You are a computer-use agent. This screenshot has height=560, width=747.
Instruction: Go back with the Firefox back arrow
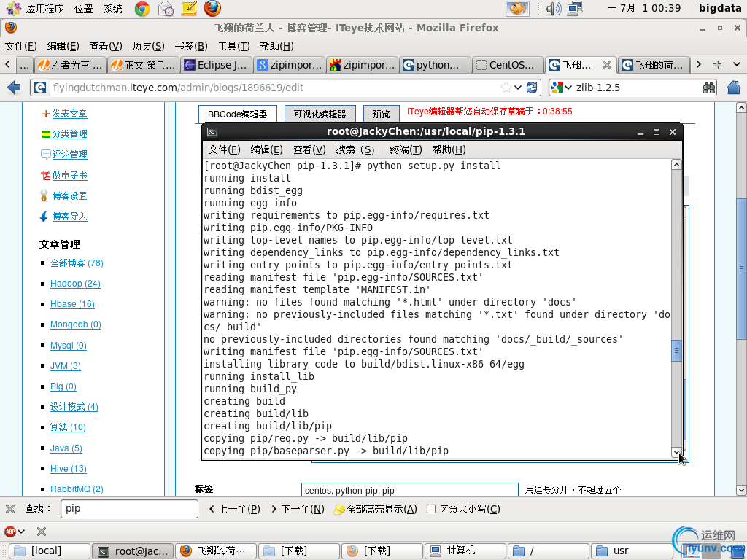pyautogui.click(x=14, y=87)
